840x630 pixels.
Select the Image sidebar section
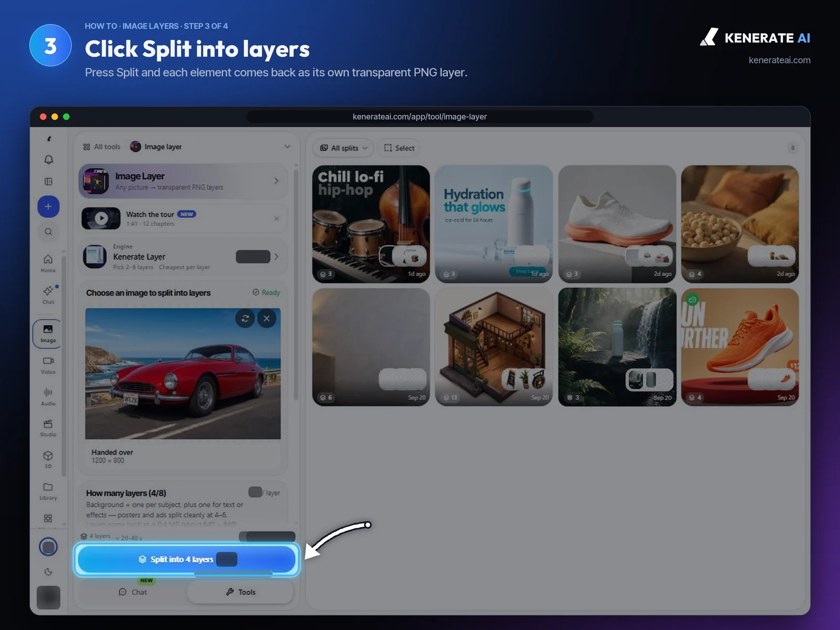click(48, 333)
